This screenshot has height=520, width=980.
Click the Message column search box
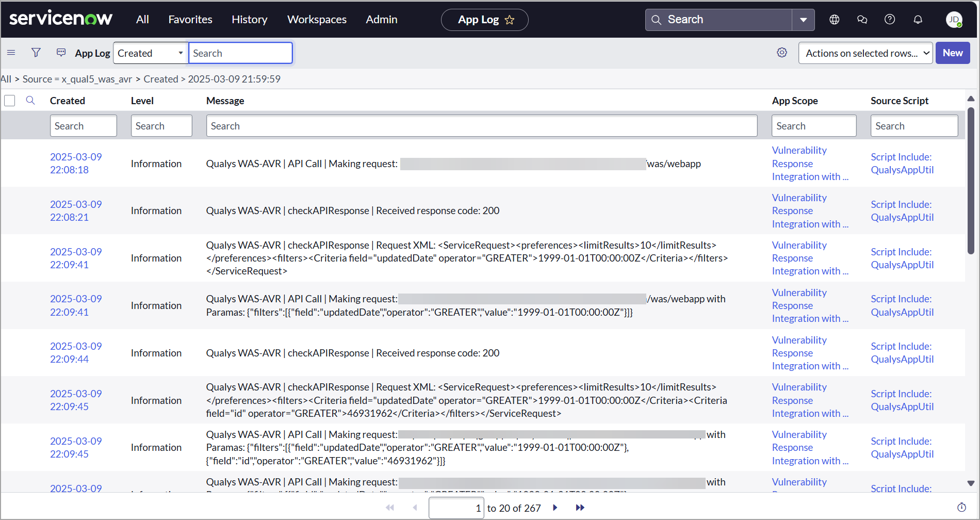(x=482, y=126)
